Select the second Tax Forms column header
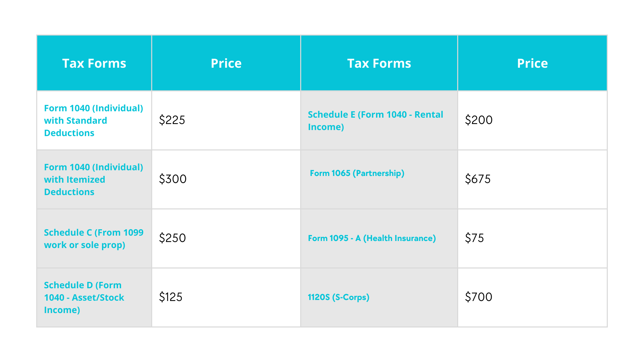Image resolution: width=644 pixels, height=362 pixels. [x=379, y=63]
